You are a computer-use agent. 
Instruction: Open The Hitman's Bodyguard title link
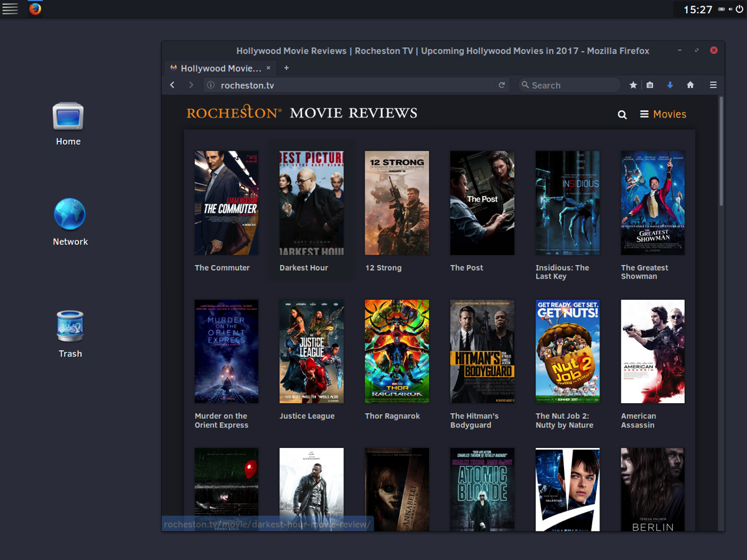point(474,421)
